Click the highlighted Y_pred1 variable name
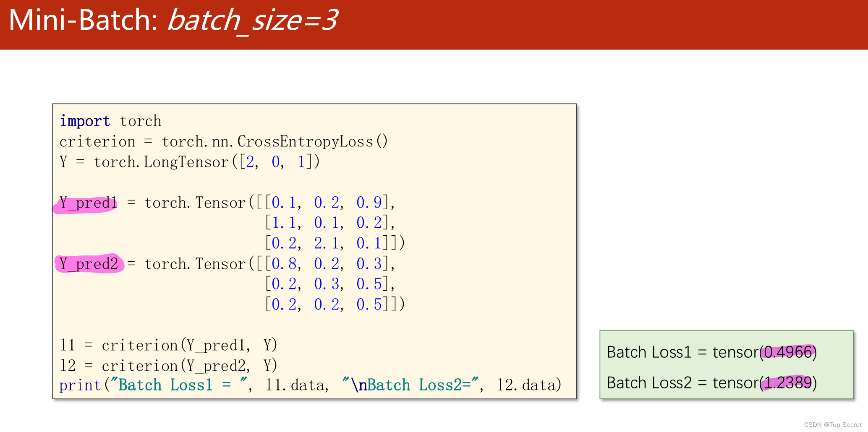 click(x=88, y=203)
